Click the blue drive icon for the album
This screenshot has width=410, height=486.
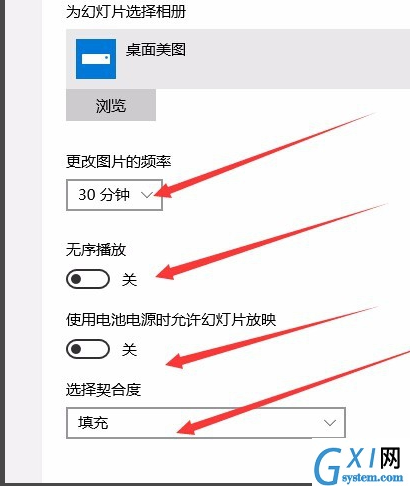(x=96, y=59)
